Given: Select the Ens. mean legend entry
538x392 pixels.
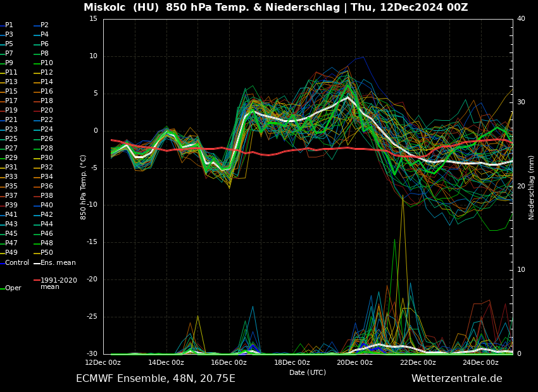Looking at the screenshot, I should 58,263.
